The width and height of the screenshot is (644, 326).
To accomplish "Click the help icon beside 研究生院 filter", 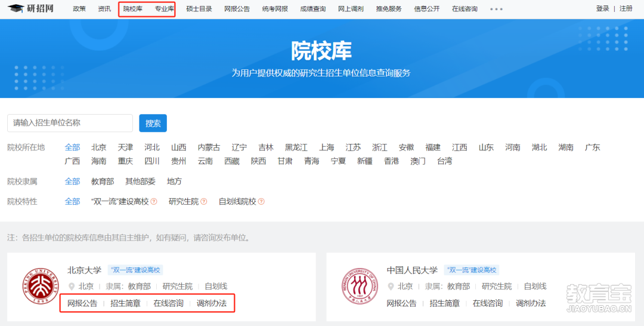I will click(x=203, y=202).
